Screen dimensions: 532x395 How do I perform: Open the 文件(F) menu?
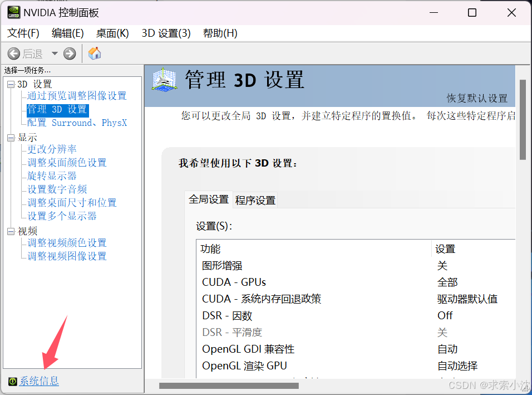pos(23,33)
